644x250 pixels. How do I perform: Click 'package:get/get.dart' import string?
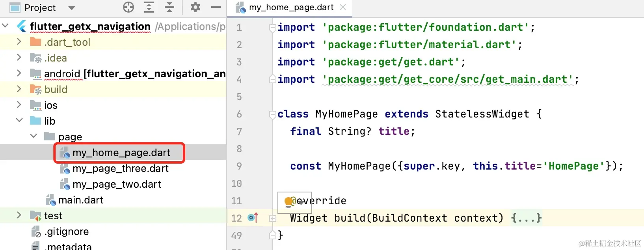pyautogui.click(x=391, y=62)
